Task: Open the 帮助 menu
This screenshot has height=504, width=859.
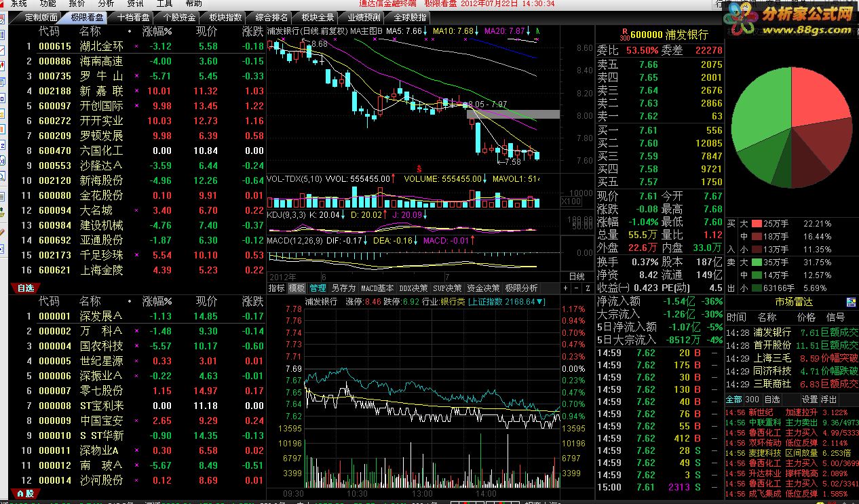Action: click(x=193, y=3)
